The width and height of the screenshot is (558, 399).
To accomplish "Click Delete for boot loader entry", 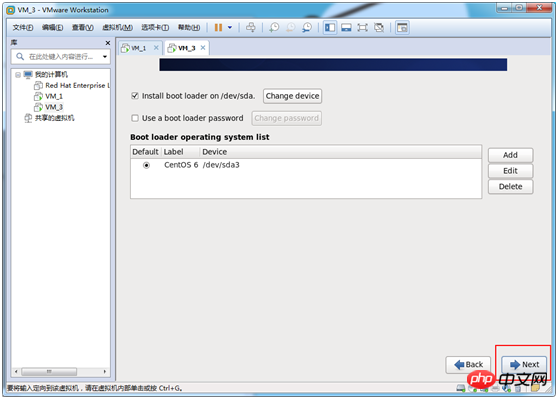I will [510, 187].
